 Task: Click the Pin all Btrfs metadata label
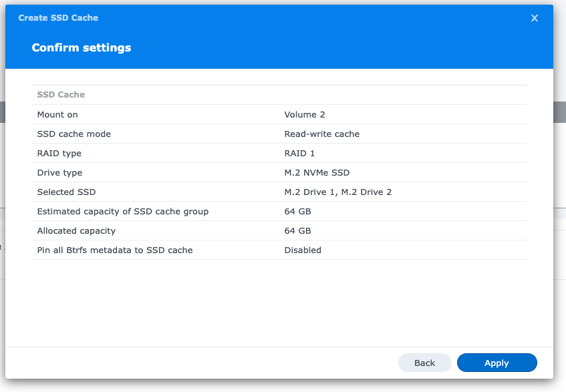click(115, 250)
